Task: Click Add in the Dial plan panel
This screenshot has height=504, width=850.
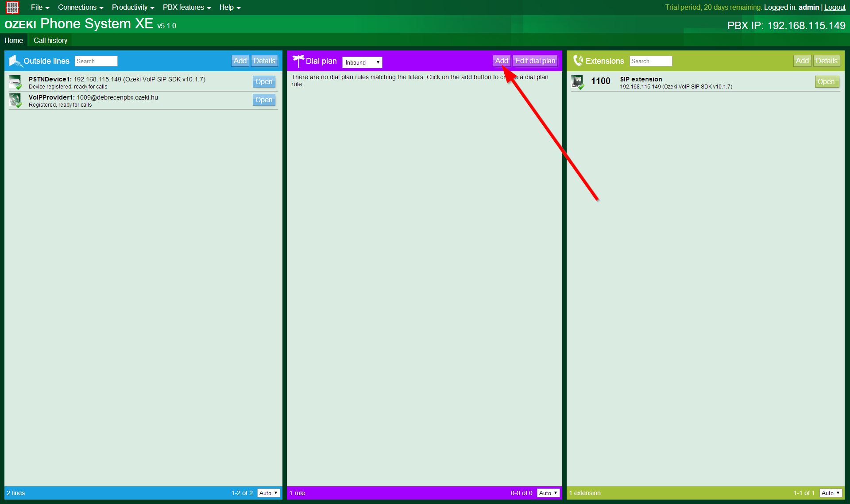Action: [x=502, y=61]
